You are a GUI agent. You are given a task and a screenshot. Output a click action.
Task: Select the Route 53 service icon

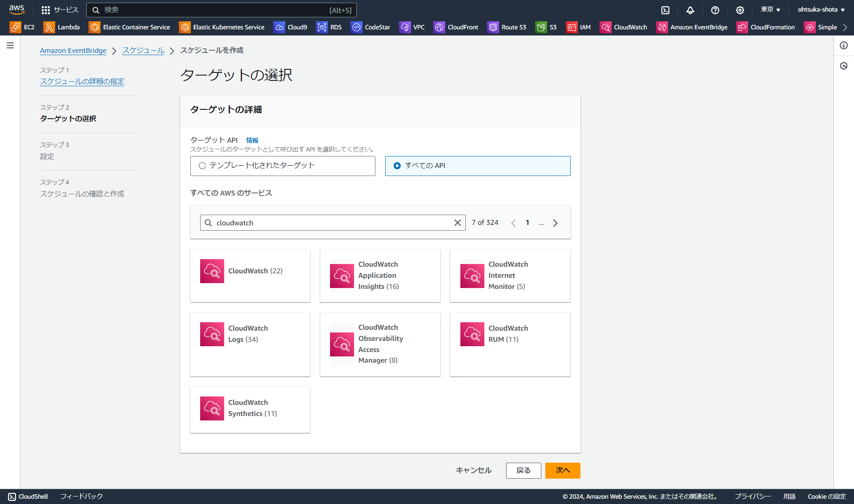click(x=493, y=27)
